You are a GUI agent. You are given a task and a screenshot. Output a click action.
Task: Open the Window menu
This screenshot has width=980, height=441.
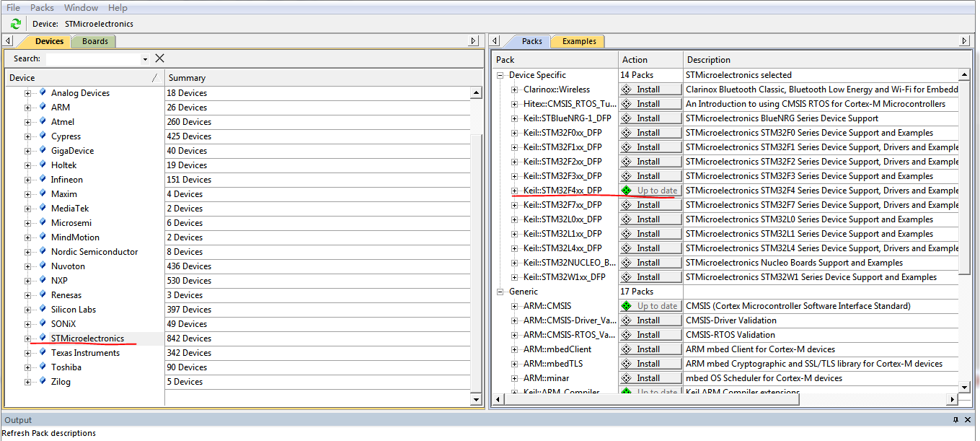(81, 7)
